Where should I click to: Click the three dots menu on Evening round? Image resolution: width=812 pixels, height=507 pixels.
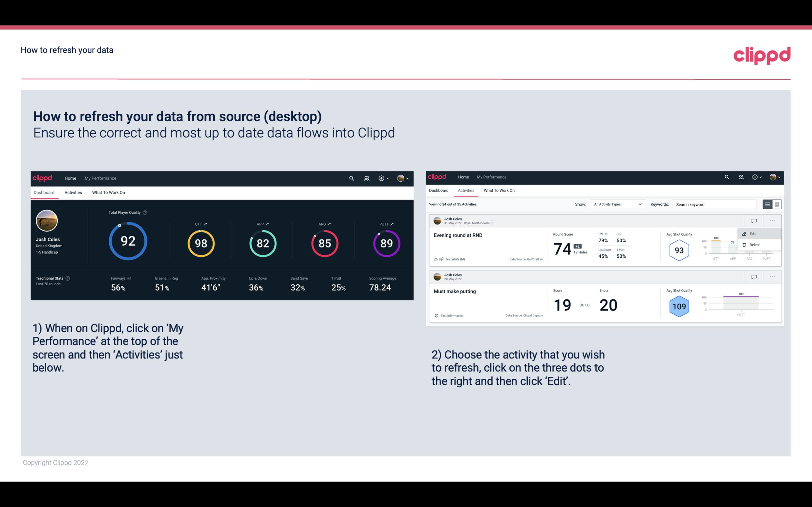[772, 220]
